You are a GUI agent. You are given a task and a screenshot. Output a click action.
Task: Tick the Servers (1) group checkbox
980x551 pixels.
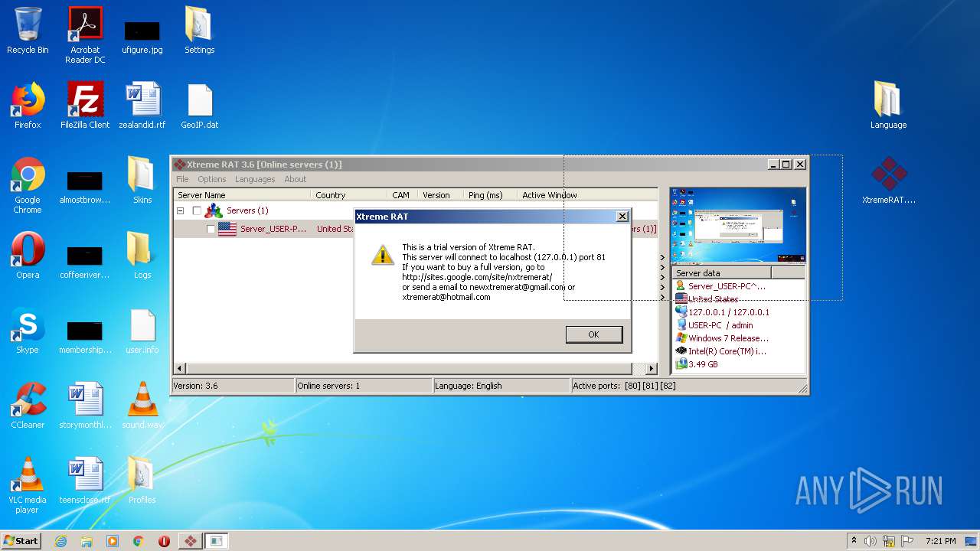pos(197,210)
